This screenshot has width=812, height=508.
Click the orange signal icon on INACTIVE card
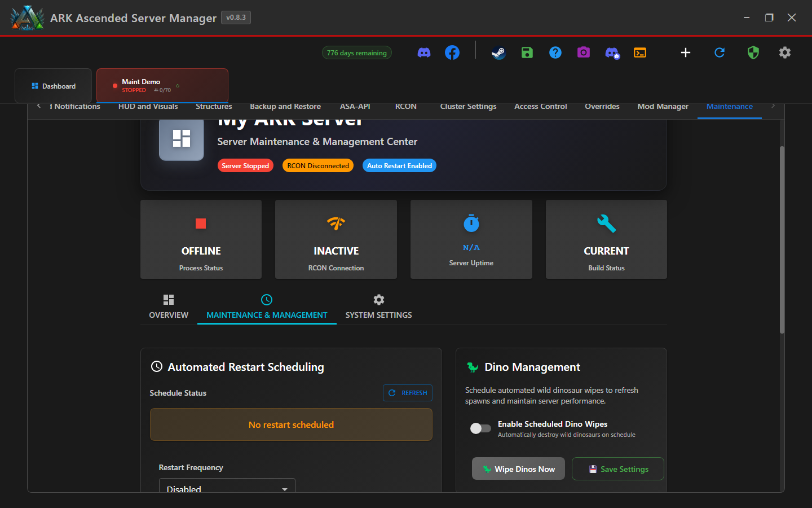click(336, 224)
